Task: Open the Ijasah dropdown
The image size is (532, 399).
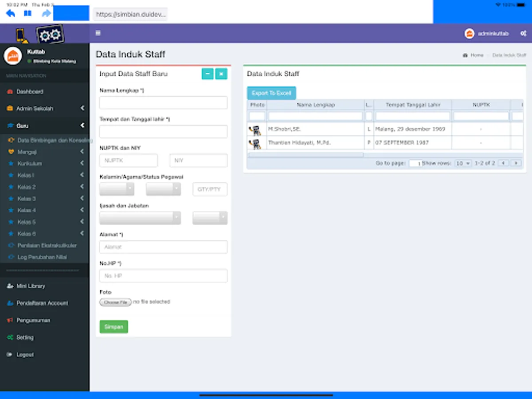Action: (140, 218)
